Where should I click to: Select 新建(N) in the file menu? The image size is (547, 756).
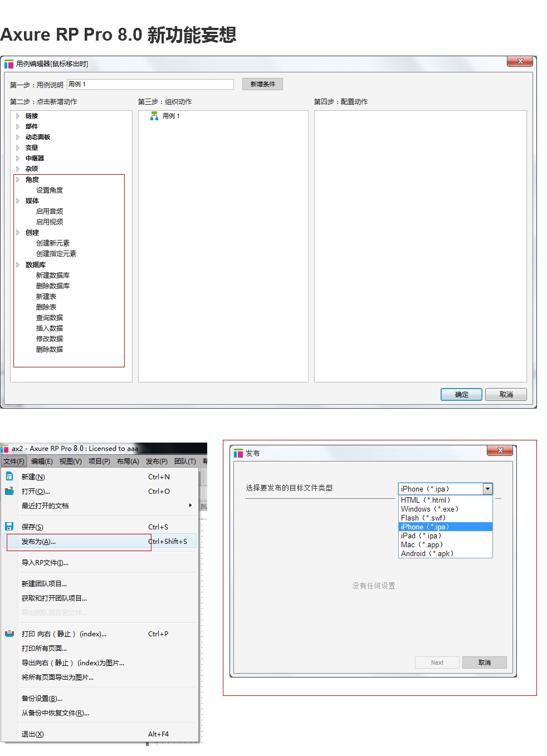pos(100,477)
